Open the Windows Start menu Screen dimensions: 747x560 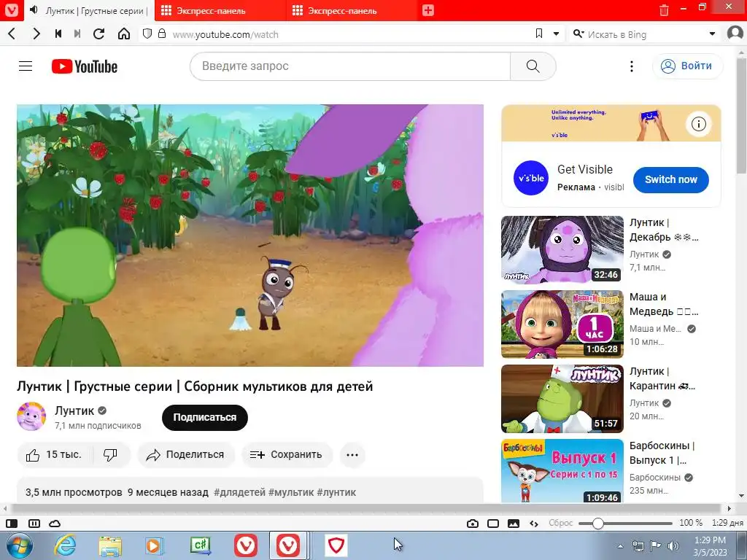[20, 545]
